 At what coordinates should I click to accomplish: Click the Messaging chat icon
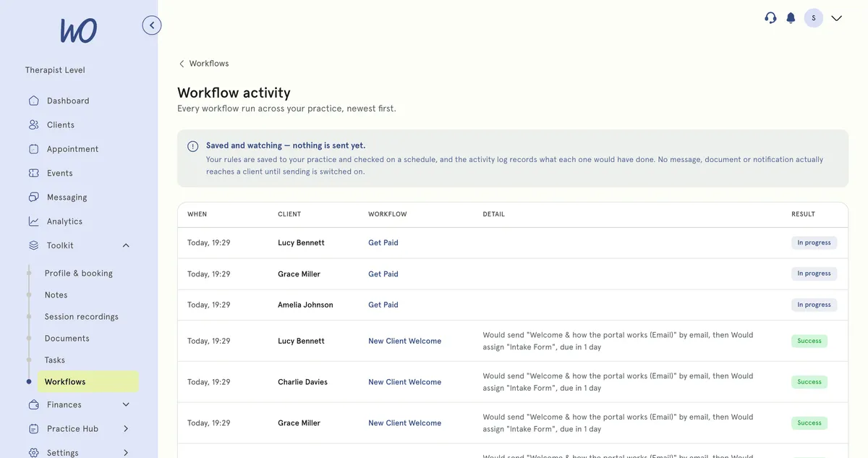coord(34,197)
